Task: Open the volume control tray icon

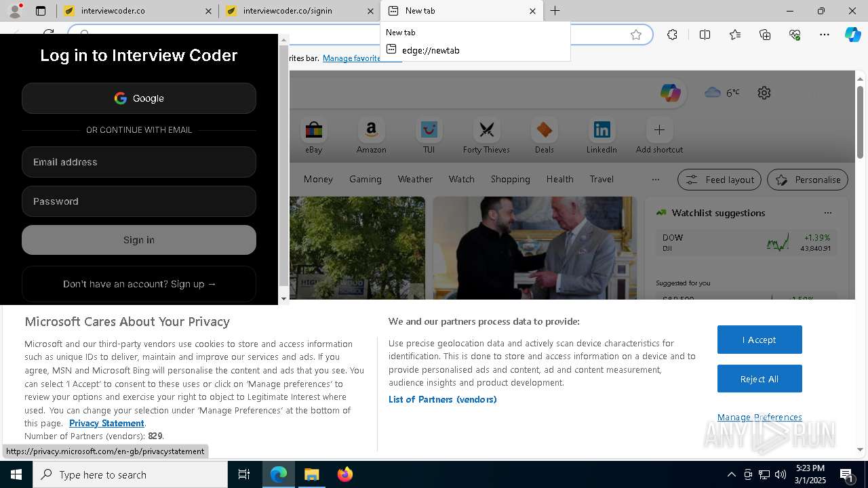Action: coord(781,474)
